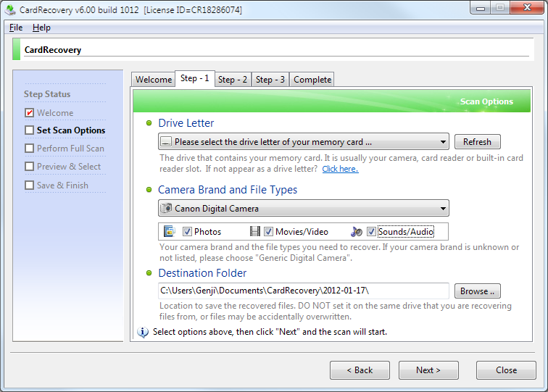Click the Browse button for destination
Viewport: 548px width, 392px height.
pyautogui.click(x=478, y=291)
